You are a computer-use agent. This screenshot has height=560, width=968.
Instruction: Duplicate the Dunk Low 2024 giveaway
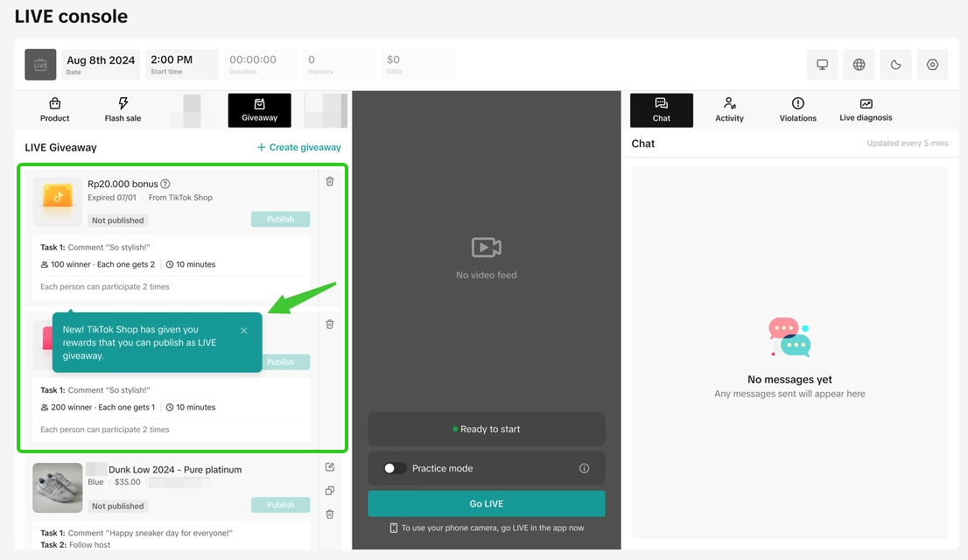pos(330,491)
